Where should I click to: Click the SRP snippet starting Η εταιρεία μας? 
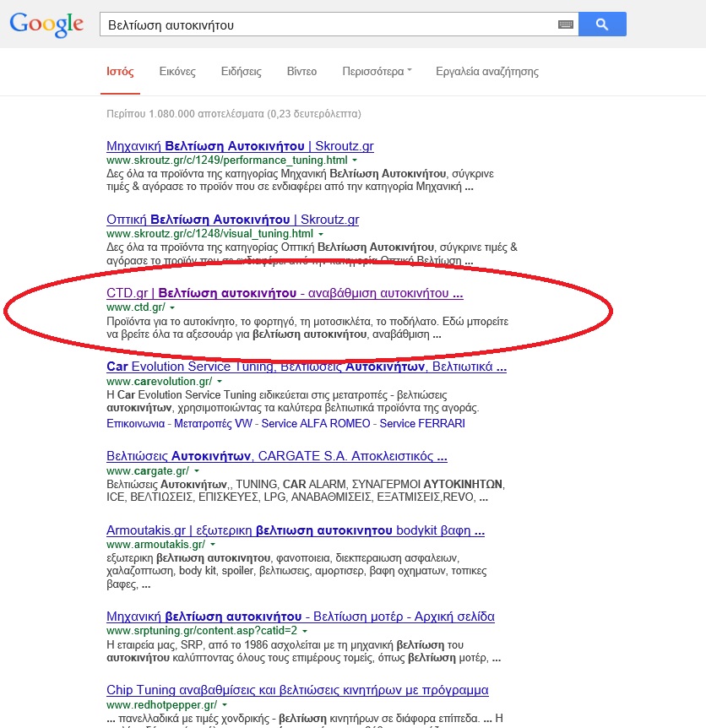point(303,651)
